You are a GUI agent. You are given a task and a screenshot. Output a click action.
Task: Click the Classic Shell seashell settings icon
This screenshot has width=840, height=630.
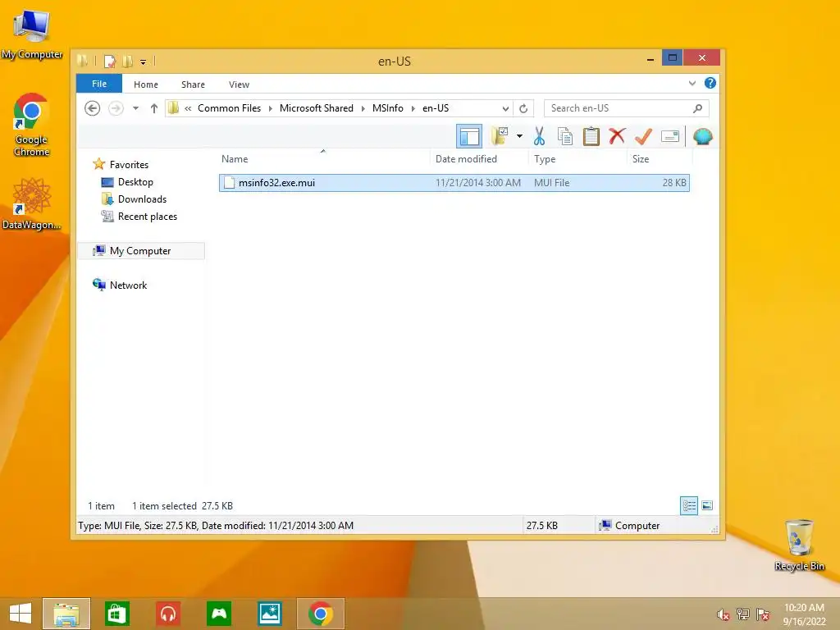(x=702, y=136)
